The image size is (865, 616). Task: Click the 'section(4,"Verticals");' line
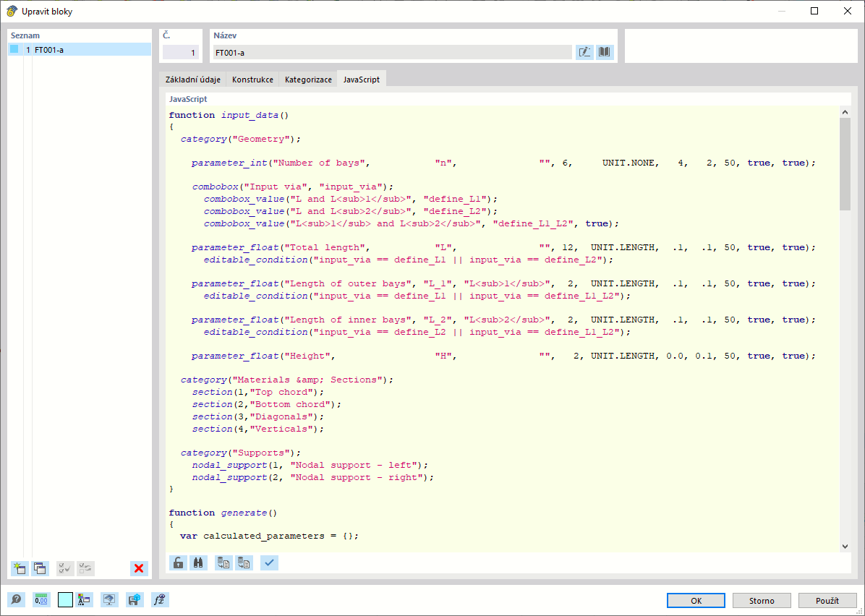point(258,429)
